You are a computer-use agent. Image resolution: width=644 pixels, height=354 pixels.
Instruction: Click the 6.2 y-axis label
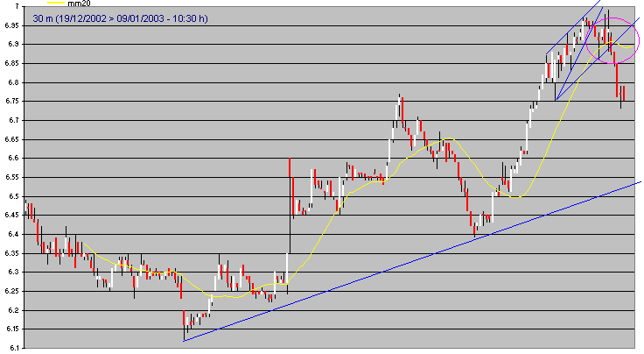click(13, 310)
